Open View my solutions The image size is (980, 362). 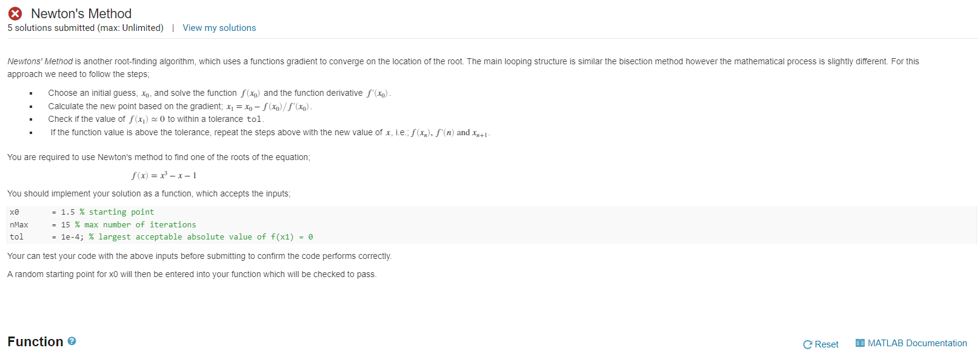(219, 27)
